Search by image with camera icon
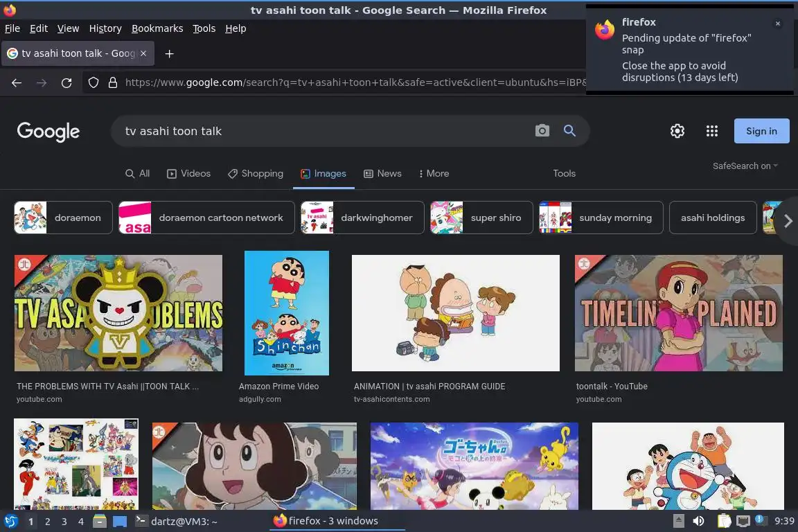The width and height of the screenshot is (798, 532). click(542, 131)
